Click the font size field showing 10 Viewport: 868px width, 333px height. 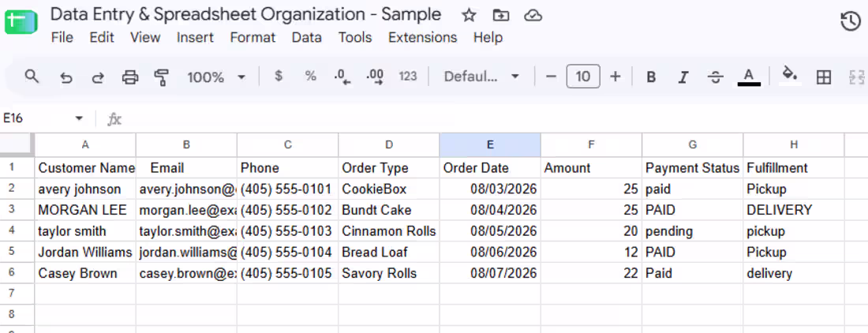pyautogui.click(x=583, y=77)
